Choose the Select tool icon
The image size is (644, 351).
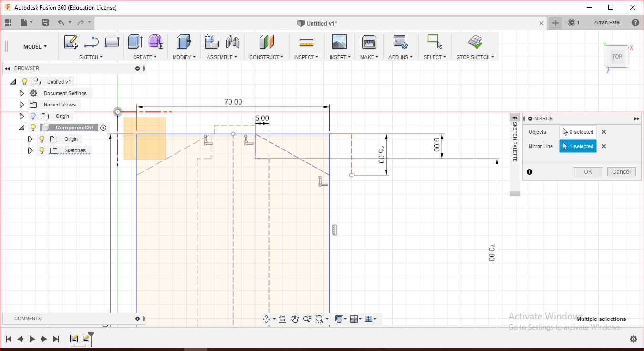pos(435,42)
